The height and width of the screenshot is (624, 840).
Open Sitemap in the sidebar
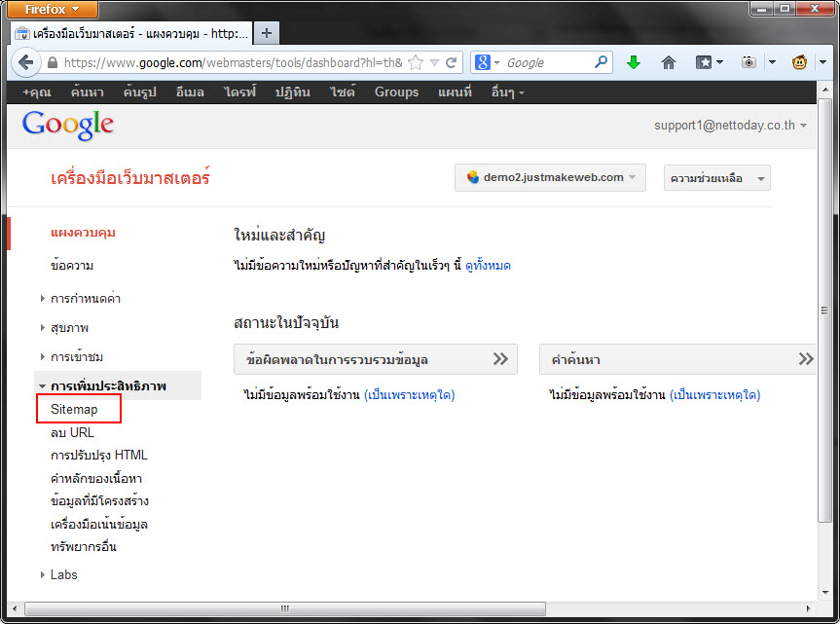click(x=74, y=409)
